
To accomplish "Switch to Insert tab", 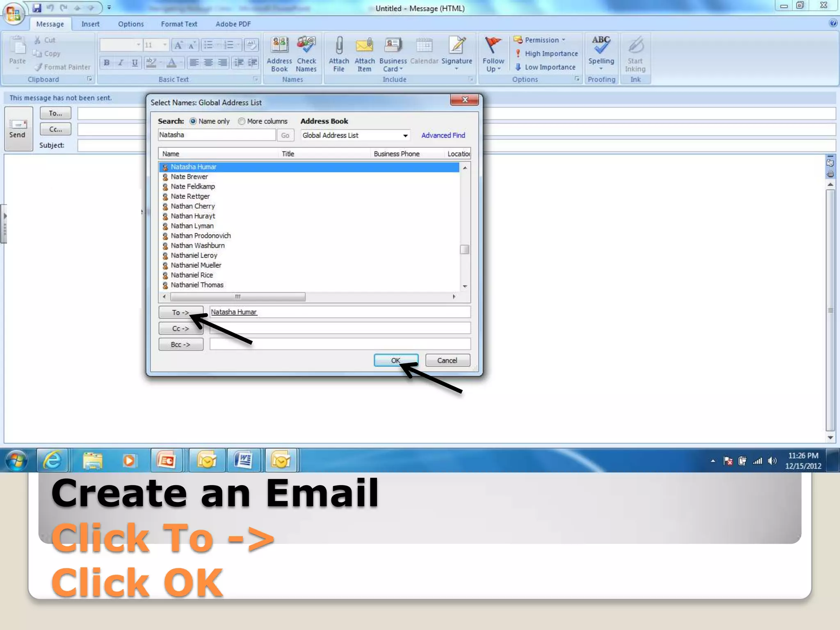I will [x=90, y=24].
